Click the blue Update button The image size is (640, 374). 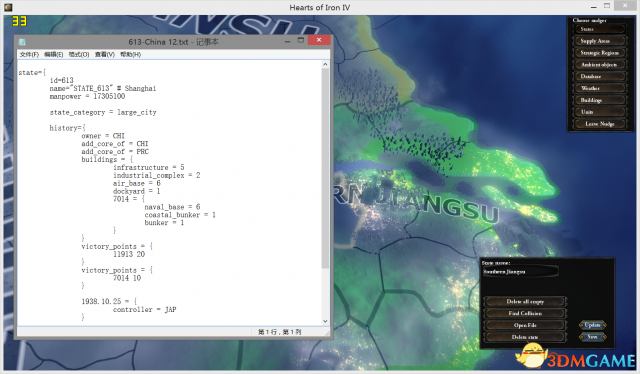tap(593, 325)
